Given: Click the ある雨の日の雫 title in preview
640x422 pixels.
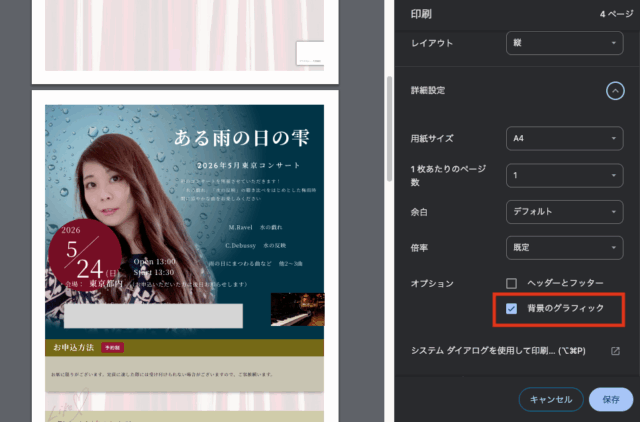Looking at the screenshot, I should pos(247,137).
